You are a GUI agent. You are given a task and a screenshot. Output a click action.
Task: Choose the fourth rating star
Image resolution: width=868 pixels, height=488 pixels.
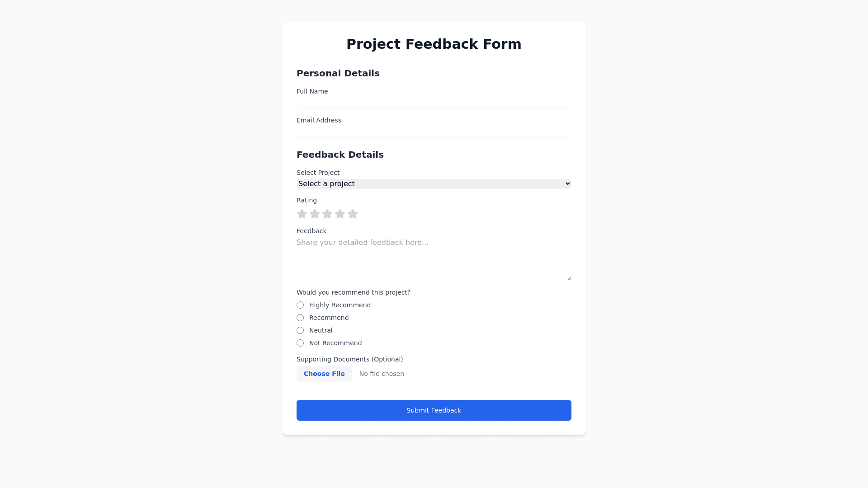pyautogui.click(x=340, y=214)
